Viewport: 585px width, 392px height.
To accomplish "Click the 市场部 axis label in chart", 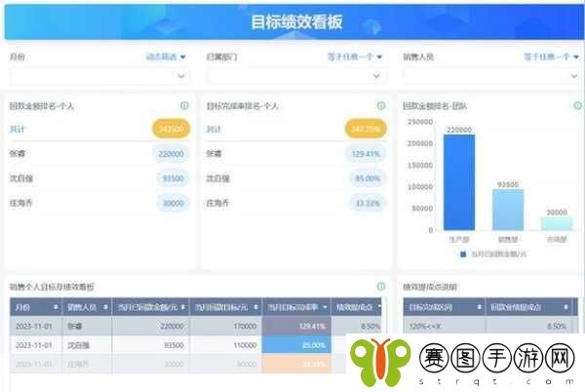I will [x=557, y=240].
